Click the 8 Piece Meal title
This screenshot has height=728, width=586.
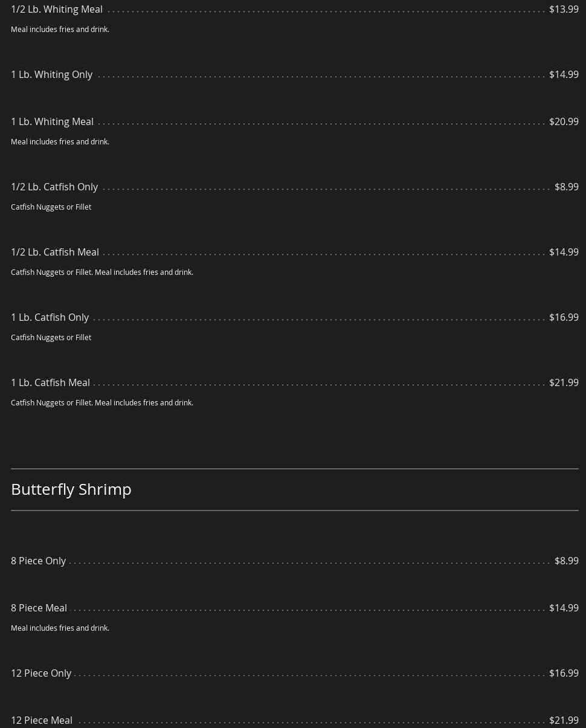(39, 608)
